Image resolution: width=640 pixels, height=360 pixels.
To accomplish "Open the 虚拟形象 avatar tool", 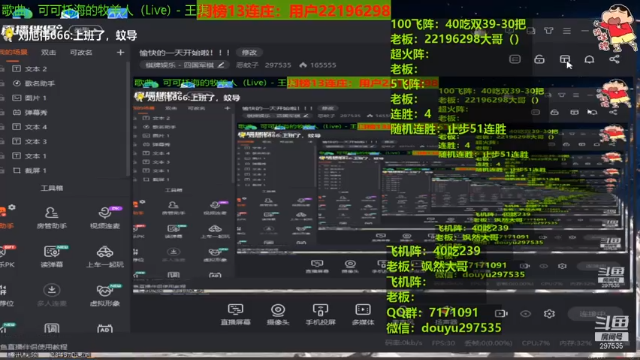I will pyautogui.click(x=105, y=295).
